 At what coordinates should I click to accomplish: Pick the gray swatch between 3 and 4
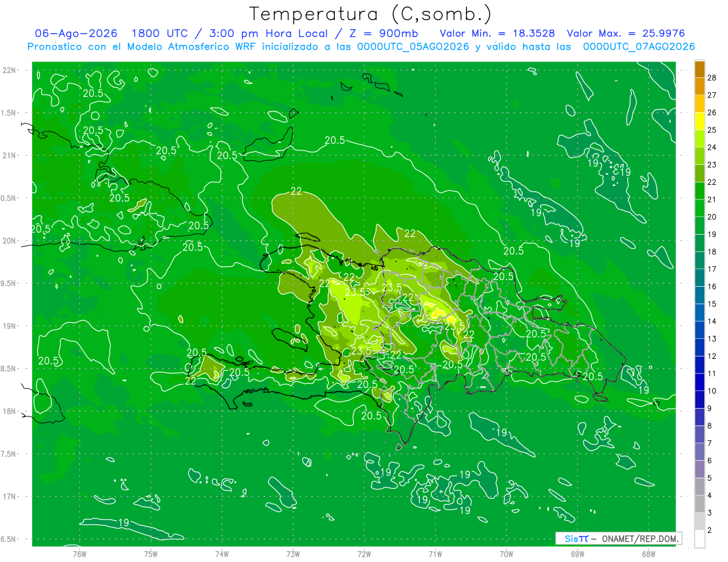(700, 504)
